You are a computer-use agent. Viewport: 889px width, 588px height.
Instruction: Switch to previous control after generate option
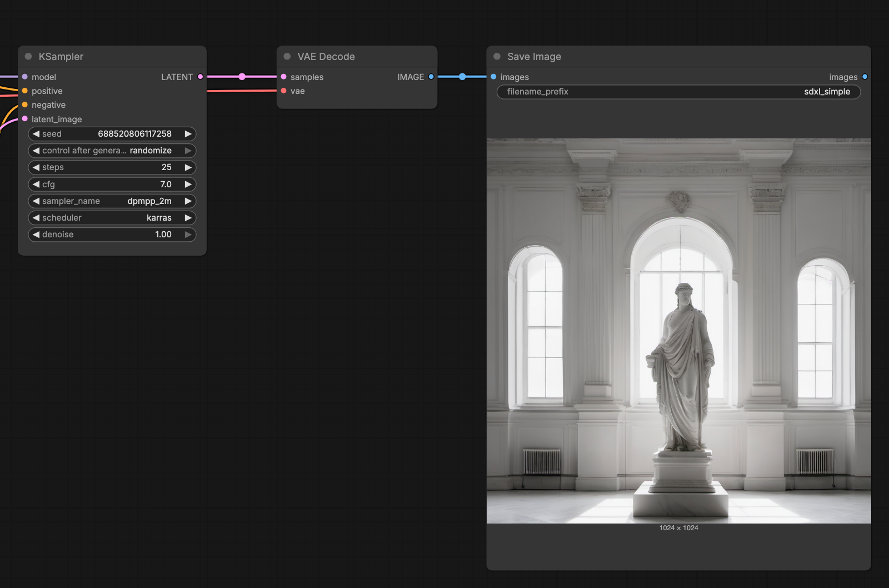point(36,151)
